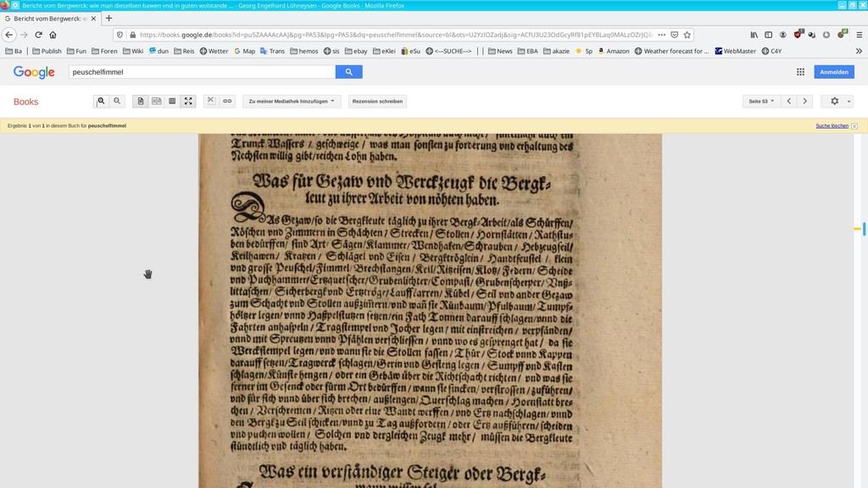Click the blue search button
Image resolution: width=868 pixels, height=488 pixels.
(x=348, y=72)
